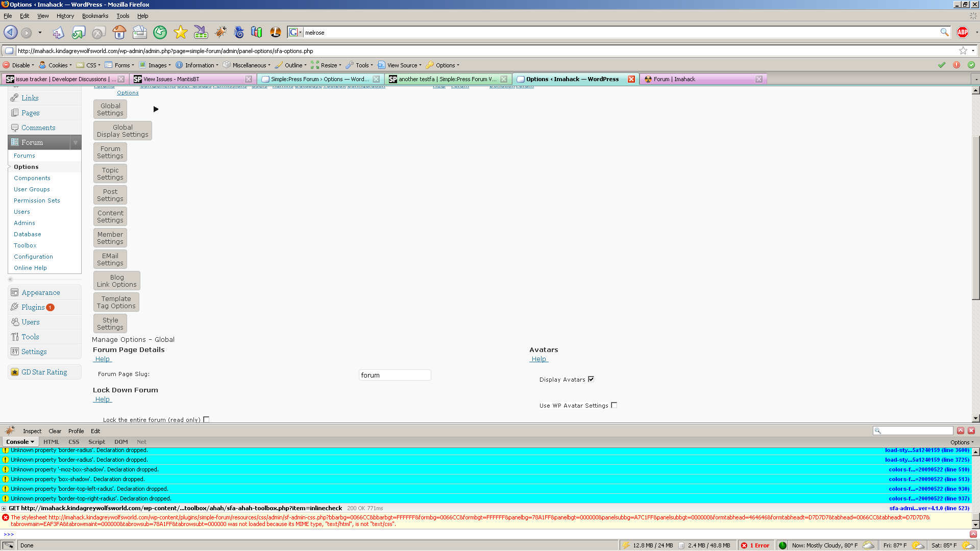
Task: Switch to Firebug HTML tab
Action: pyautogui.click(x=51, y=442)
